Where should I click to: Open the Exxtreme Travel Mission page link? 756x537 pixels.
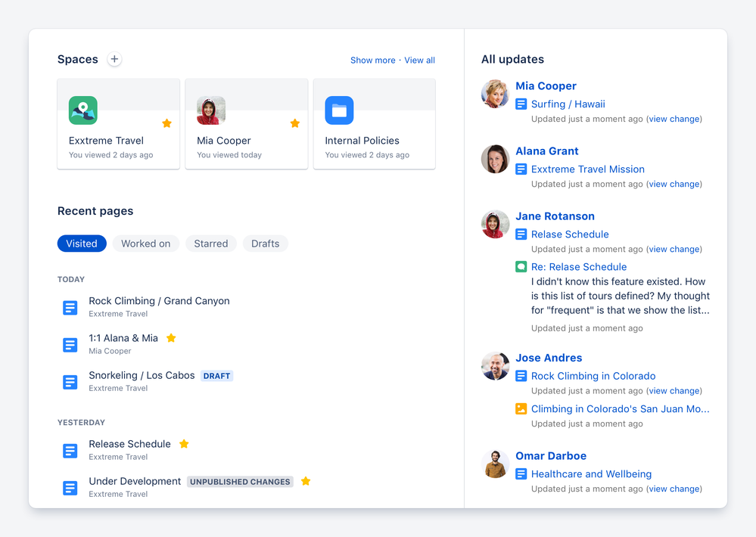[588, 169]
